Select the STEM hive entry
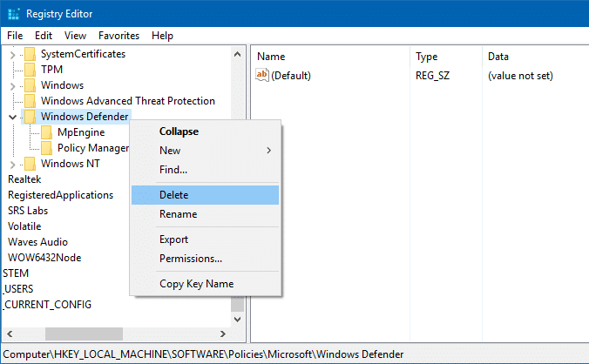 pos(16,273)
